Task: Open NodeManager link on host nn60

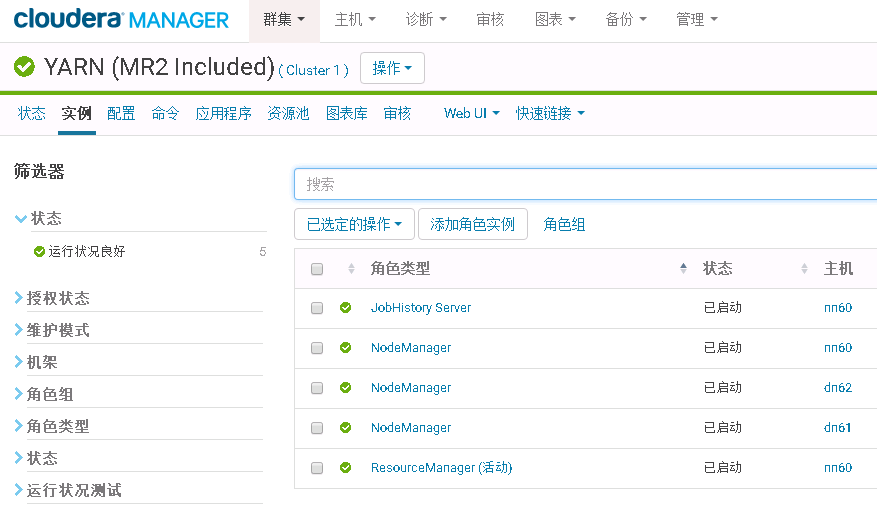Action: (411, 348)
